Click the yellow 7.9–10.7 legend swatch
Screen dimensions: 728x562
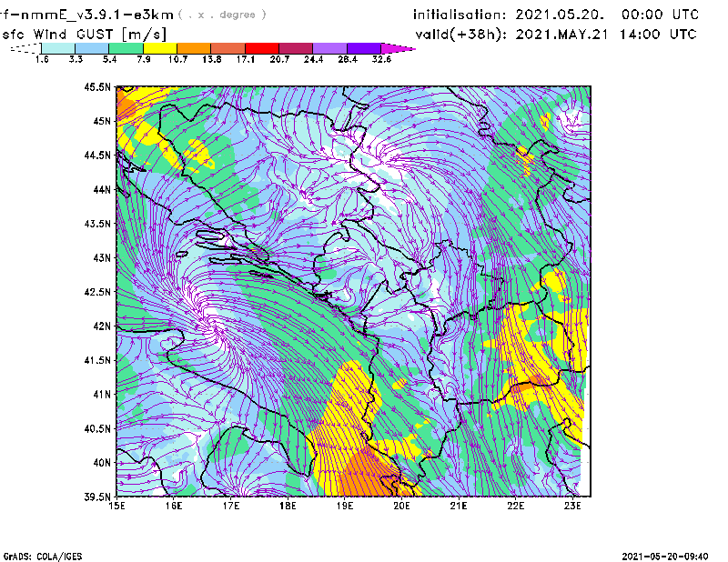(160, 48)
